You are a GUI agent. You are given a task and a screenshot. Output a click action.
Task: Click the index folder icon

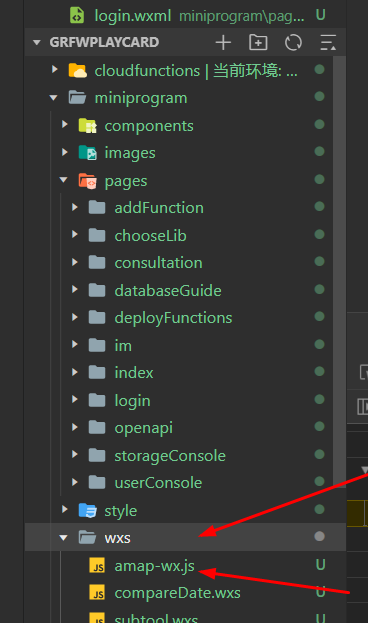pyautogui.click(x=97, y=372)
